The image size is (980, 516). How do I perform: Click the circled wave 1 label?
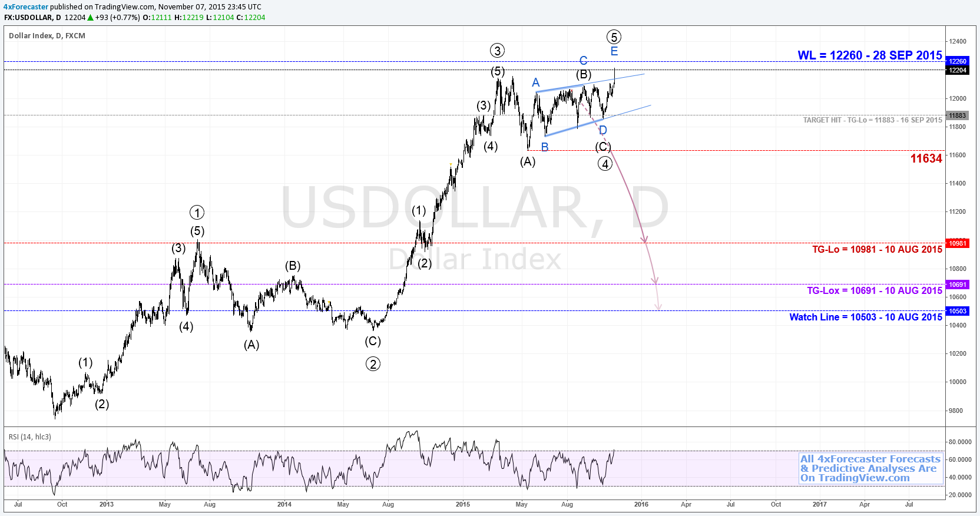click(197, 213)
